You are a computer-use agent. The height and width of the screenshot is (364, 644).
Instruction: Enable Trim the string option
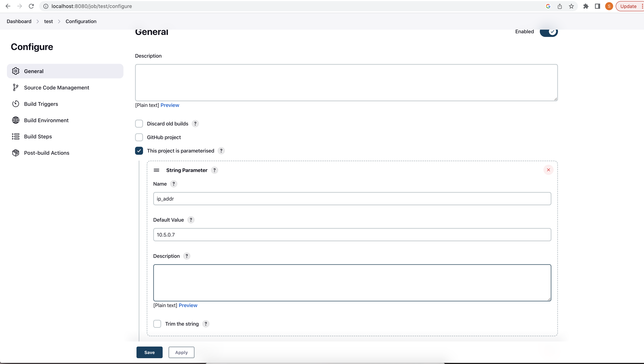tap(157, 323)
